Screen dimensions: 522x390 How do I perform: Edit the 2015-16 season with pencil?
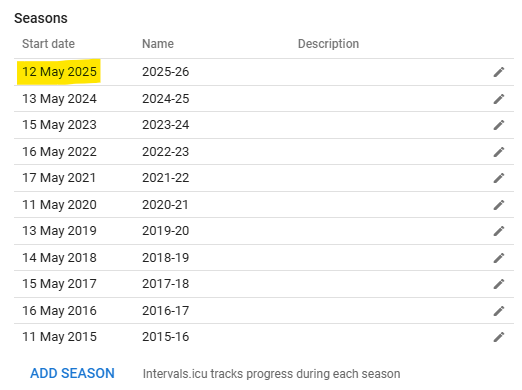pyautogui.click(x=499, y=337)
